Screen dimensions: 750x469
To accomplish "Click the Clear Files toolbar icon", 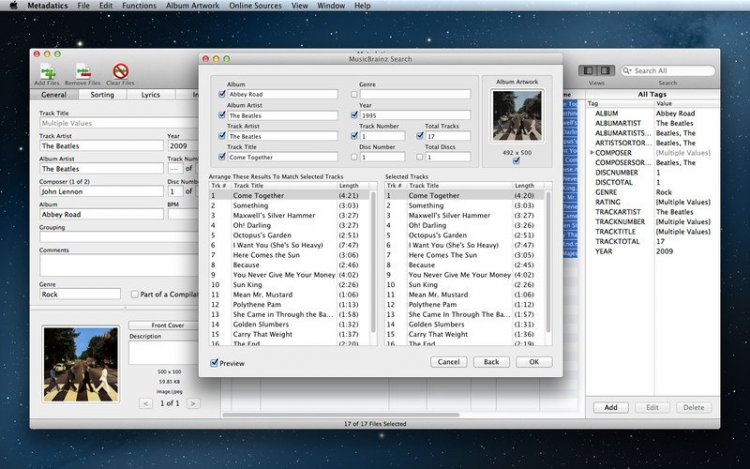I will pyautogui.click(x=121, y=71).
